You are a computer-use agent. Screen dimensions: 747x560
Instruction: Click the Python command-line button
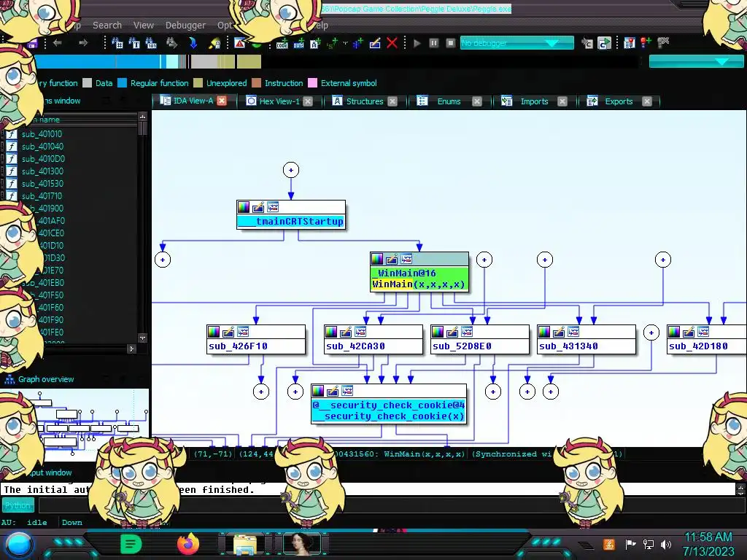[18, 505]
